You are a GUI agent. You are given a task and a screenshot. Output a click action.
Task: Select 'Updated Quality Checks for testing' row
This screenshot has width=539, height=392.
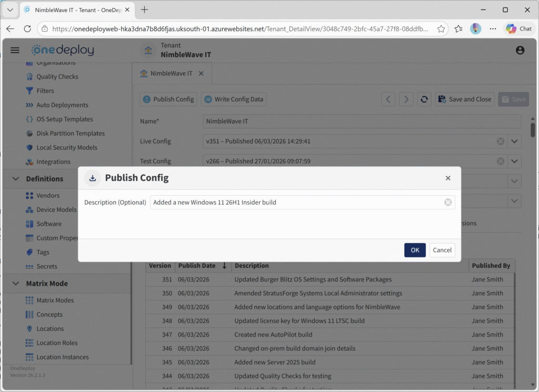(330, 376)
